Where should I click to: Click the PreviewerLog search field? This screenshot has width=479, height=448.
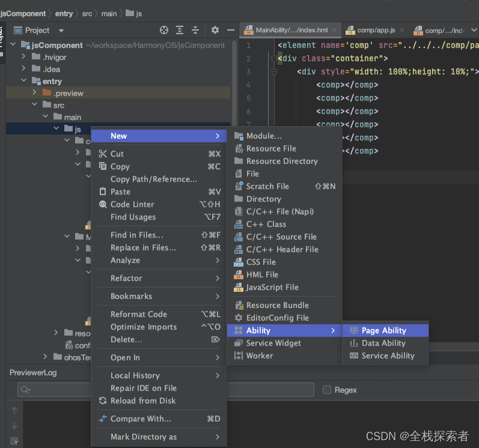166,390
